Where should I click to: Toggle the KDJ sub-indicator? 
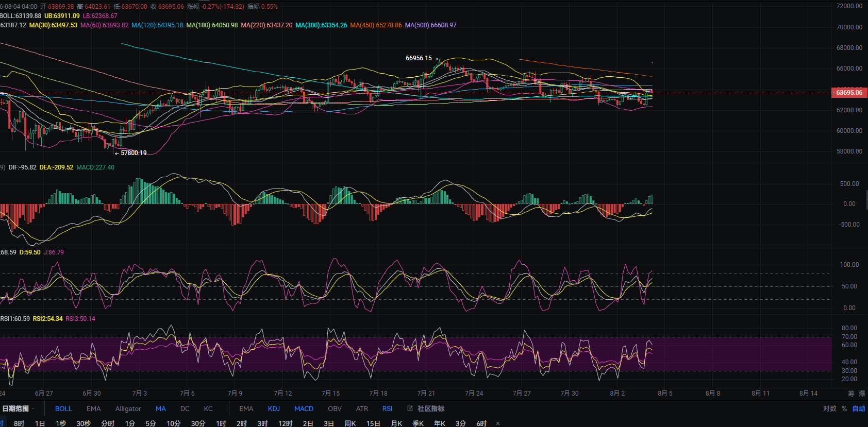point(274,408)
